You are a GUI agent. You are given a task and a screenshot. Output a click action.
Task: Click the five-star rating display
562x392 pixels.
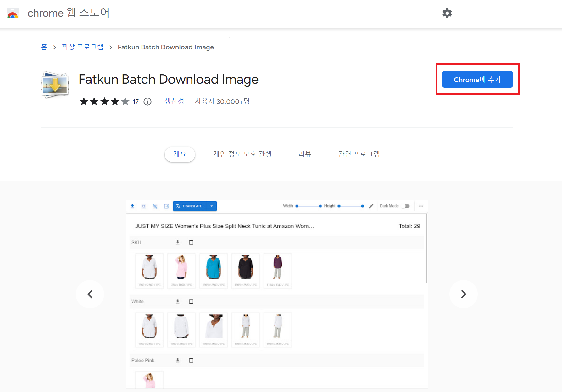coord(104,102)
